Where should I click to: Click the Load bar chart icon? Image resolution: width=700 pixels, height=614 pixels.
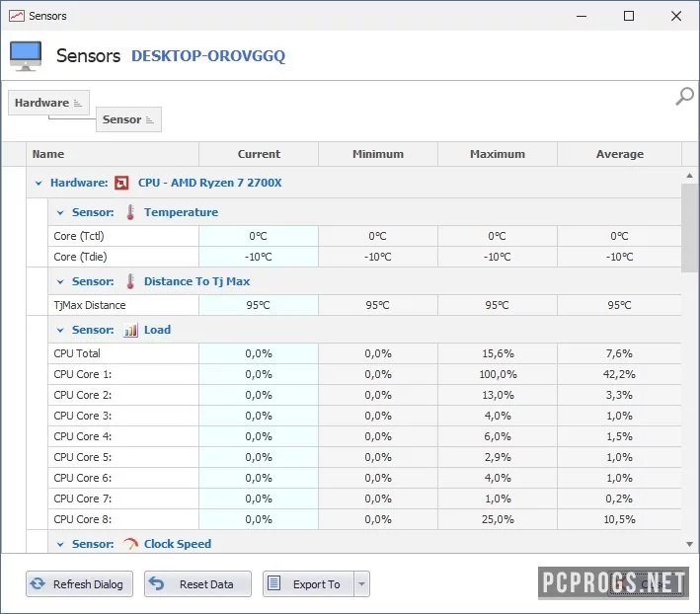[x=130, y=331]
